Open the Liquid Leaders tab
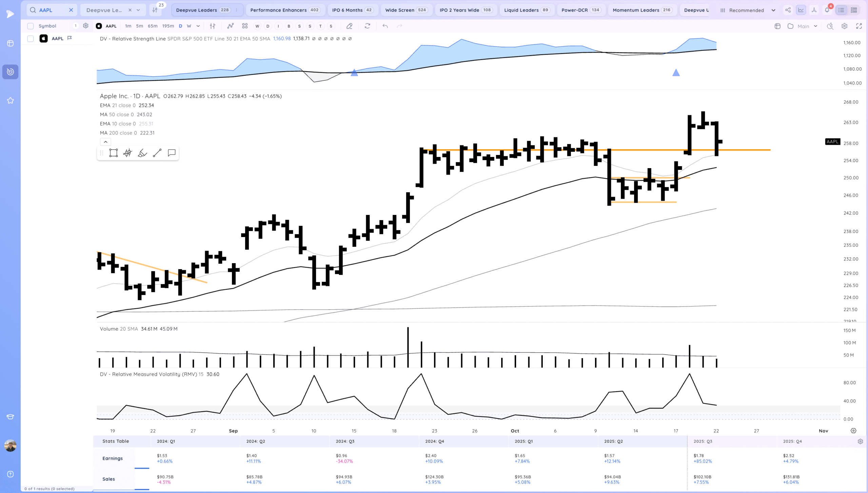 pyautogui.click(x=526, y=10)
